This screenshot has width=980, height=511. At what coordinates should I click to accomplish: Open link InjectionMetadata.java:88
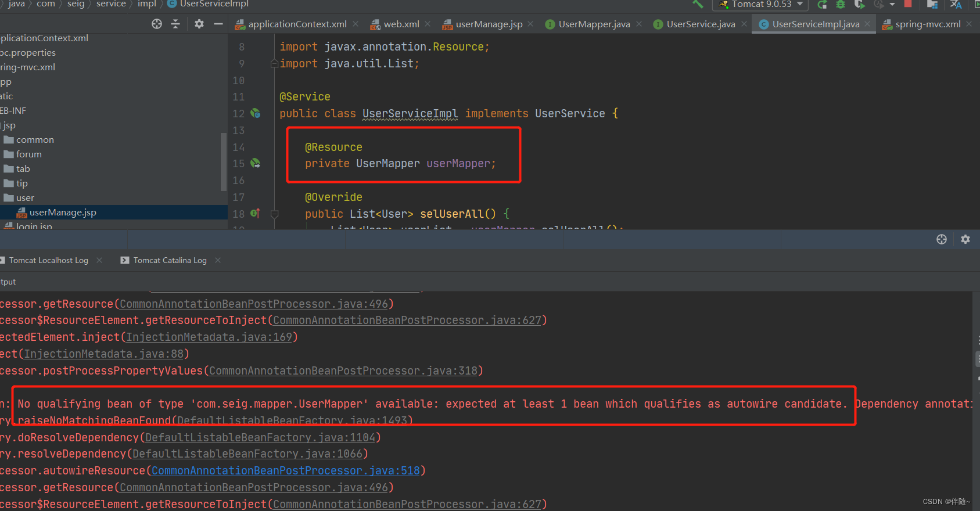click(103, 354)
